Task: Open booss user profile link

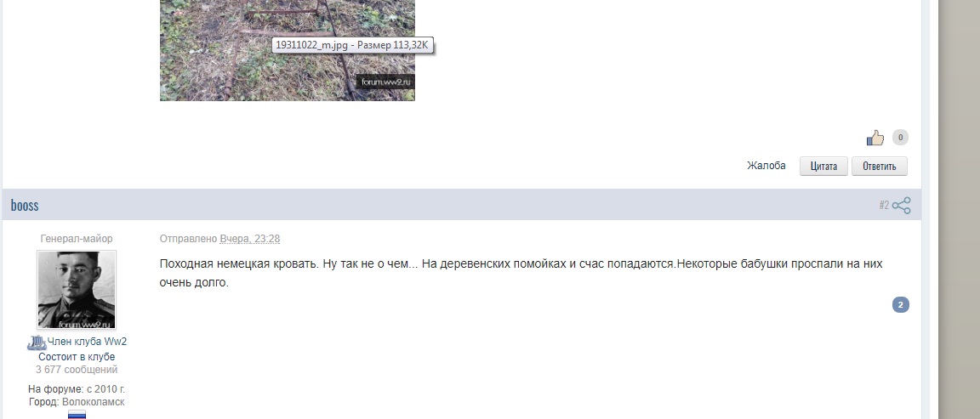Action: pos(25,206)
